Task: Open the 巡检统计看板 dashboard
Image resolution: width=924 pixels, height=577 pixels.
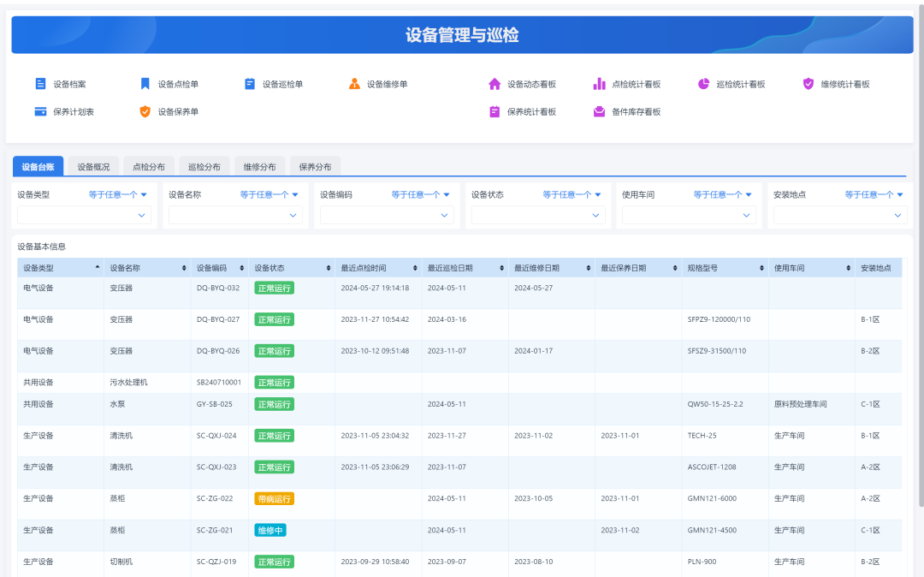Action: click(x=732, y=83)
